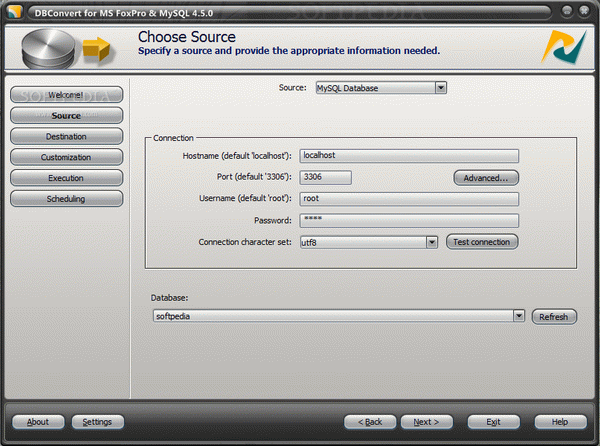Click the Username (default 'root') label
This screenshot has height=446, width=600.
(x=245, y=198)
